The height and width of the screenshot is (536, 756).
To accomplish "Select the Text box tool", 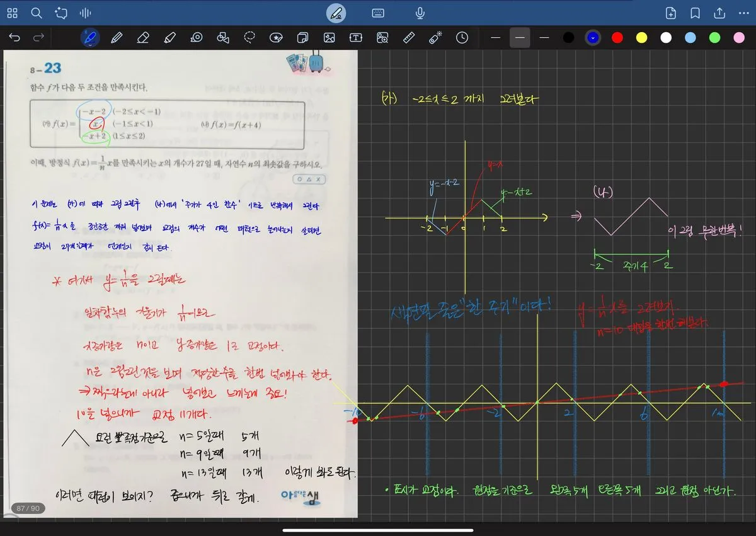I will pos(355,38).
